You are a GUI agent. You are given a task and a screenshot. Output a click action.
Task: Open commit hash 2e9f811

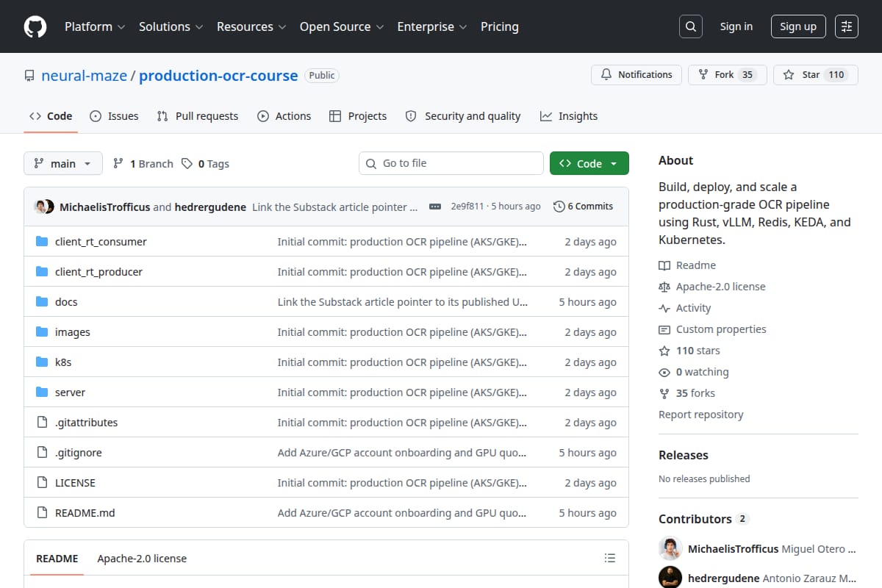pyautogui.click(x=467, y=207)
